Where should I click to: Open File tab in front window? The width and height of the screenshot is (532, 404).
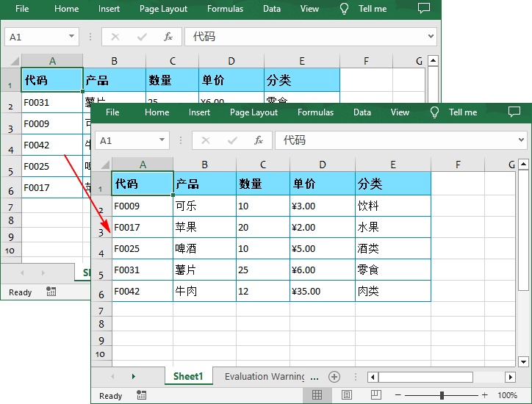(x=112, y=112)
